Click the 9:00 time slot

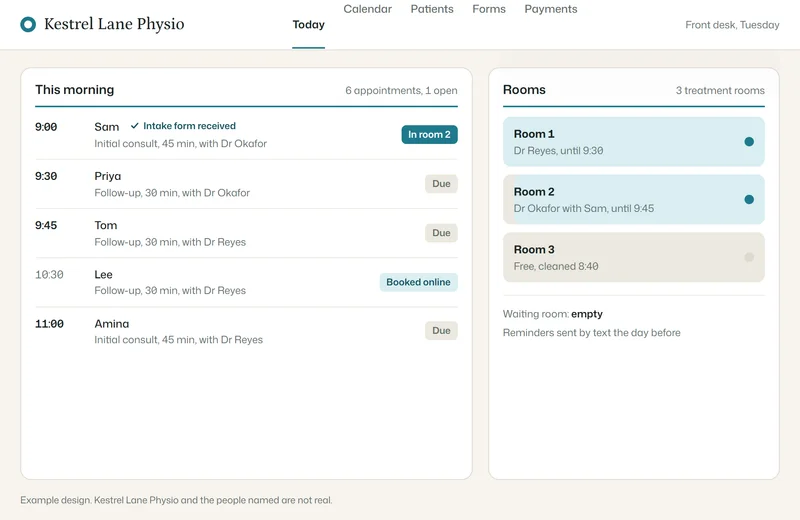pyautogui.click(x=46, y=127)
